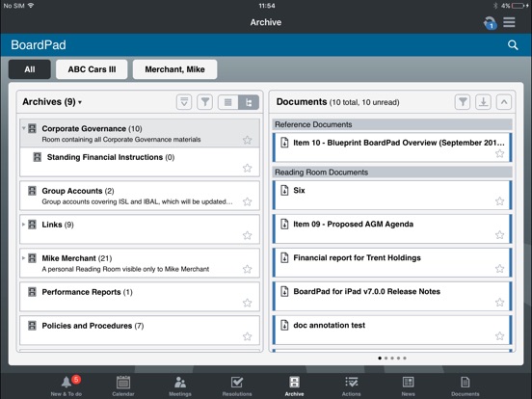Open the Performance Reports archive
Viewport: 532px width, 399px height.
point(140,297)
